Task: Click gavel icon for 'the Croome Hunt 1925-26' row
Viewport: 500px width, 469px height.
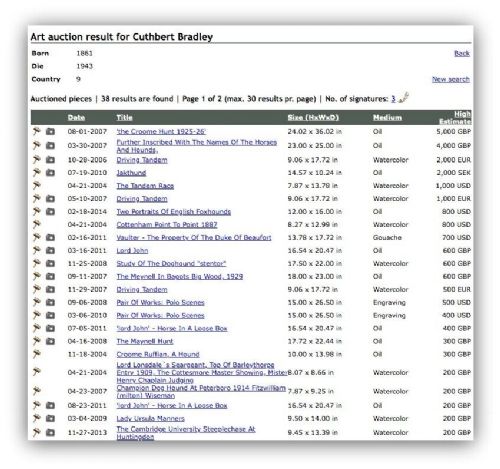Action: click(x=36, y=131)
